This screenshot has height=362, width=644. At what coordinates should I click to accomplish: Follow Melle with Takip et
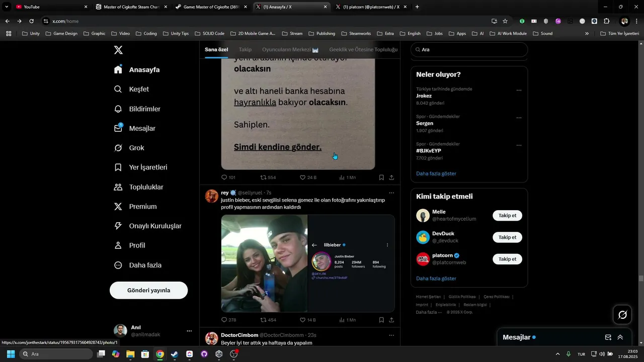point(507,216)
